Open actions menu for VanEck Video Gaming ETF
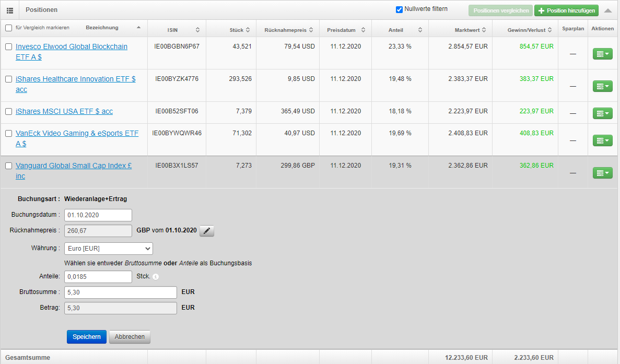620x364 pixels. tap(602, 140)
